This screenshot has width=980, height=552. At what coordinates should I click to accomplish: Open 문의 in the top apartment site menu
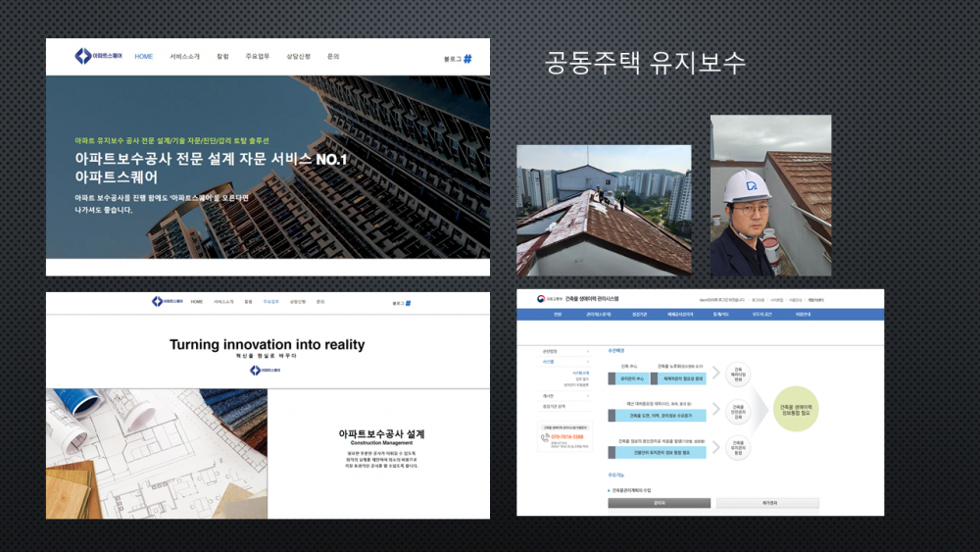333,56
